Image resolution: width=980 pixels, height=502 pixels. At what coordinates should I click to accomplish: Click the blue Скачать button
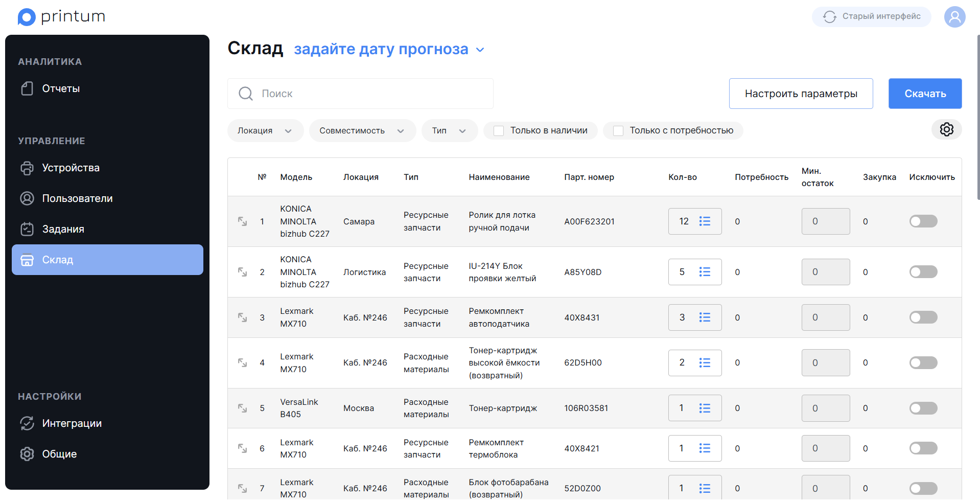tap(925, 94)
